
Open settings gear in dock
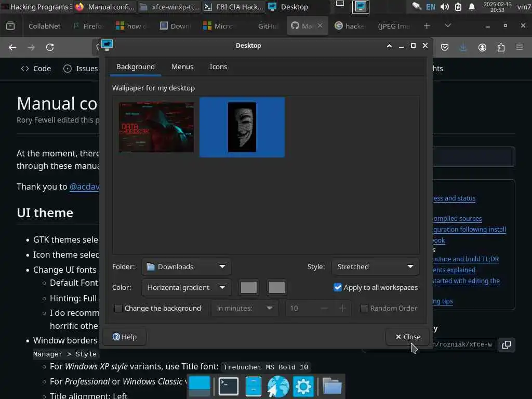pos(303,386)
